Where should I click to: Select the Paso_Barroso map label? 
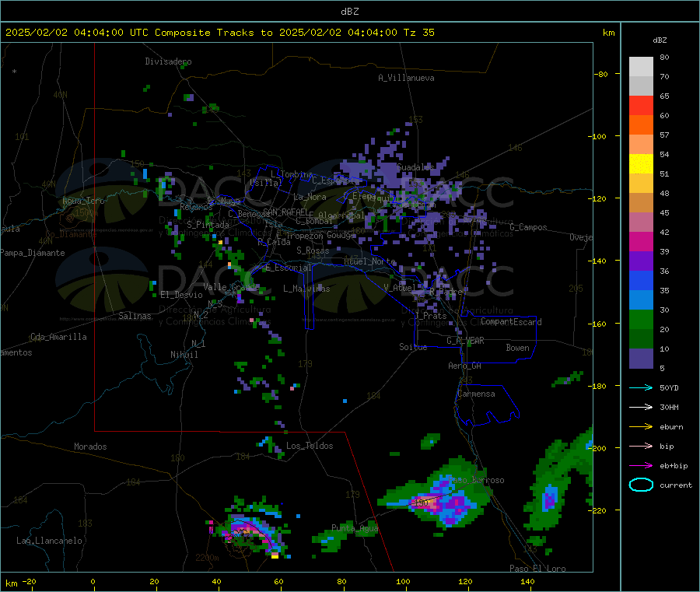(476, 481)
